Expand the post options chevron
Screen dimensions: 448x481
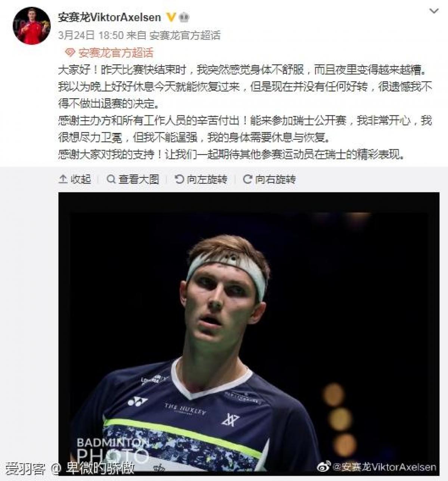[x=434, y=12]
